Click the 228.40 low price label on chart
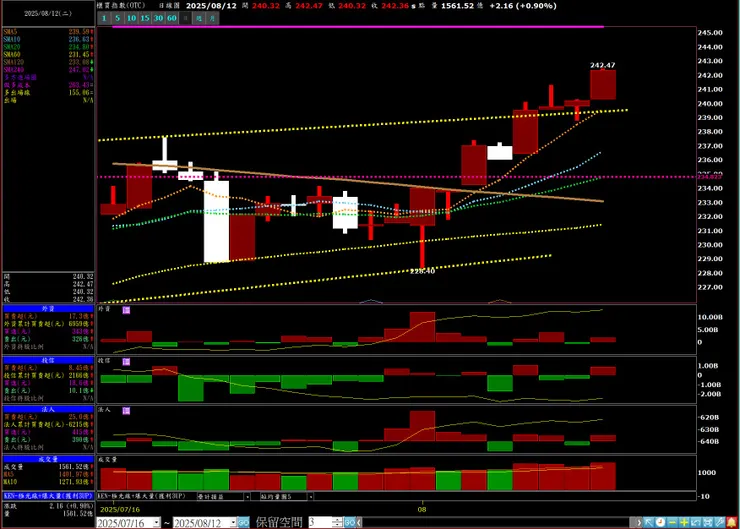 422,271
